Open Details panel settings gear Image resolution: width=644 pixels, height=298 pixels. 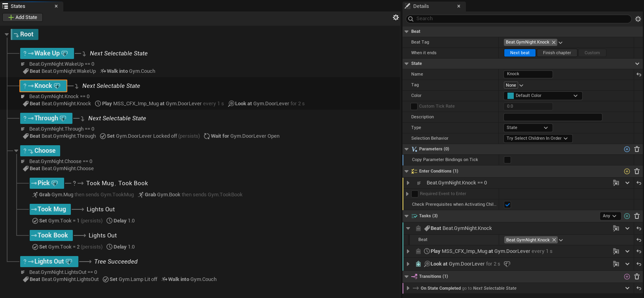638,19
